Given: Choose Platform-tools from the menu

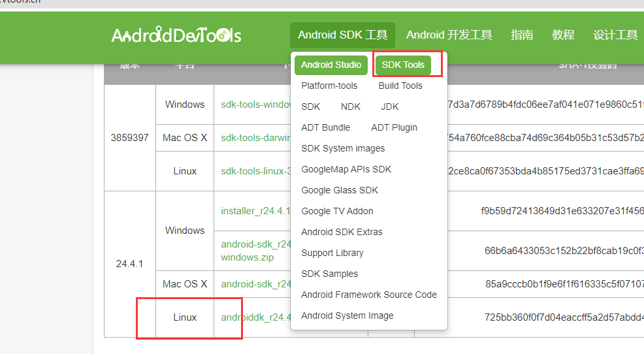Looking at the screenshot, I should coord(329,86).
